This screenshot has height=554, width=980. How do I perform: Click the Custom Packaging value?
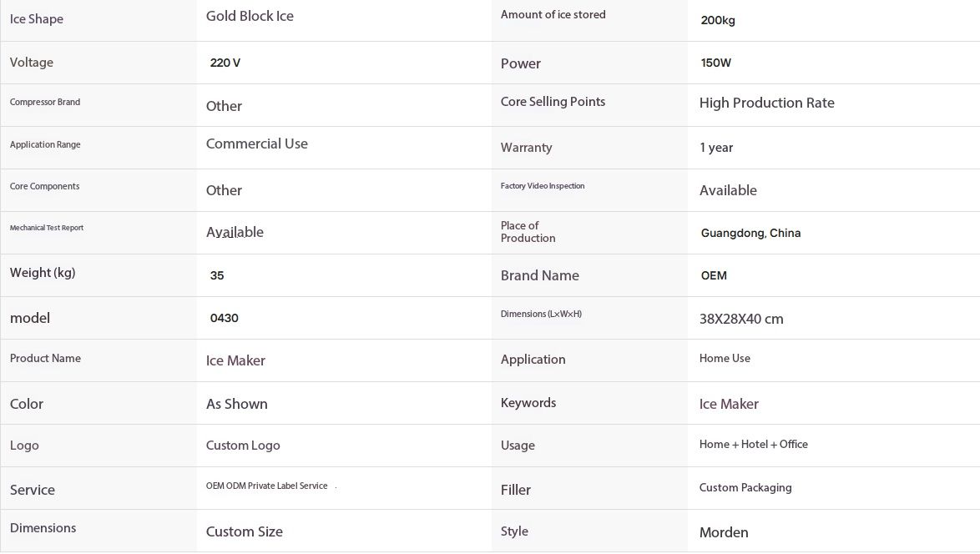(x=745, y=488)
